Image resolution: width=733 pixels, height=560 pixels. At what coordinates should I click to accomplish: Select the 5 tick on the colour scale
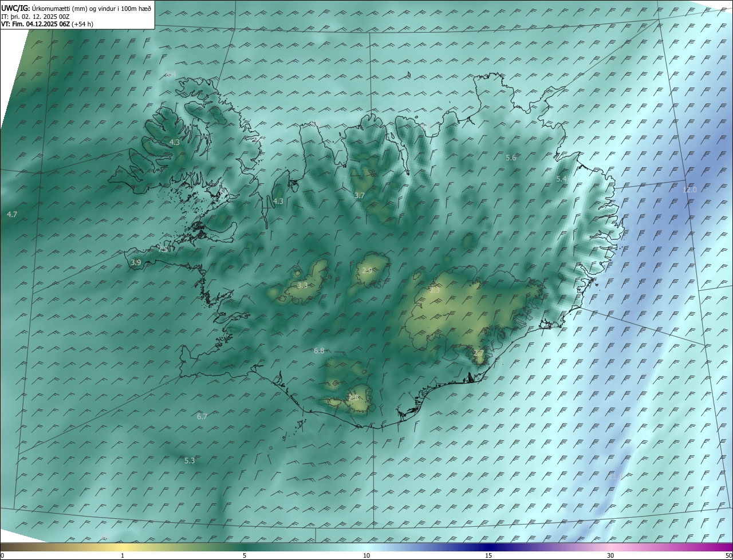click(245, 555)
